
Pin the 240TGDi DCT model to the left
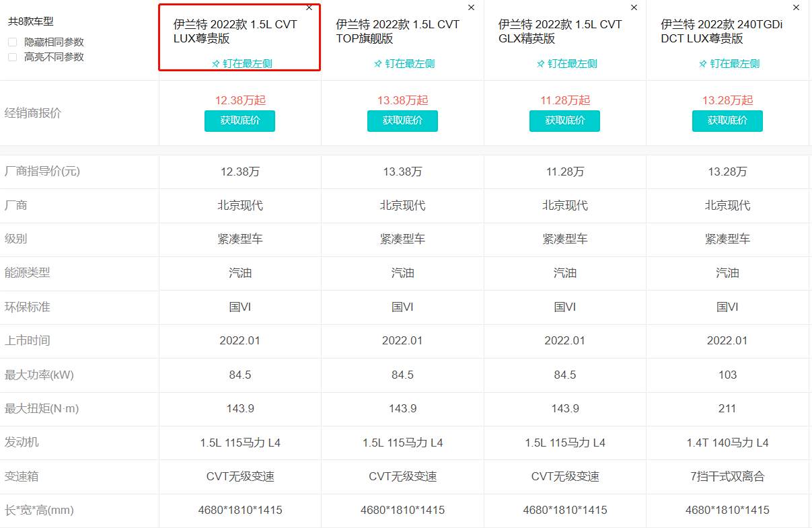pos(729,64)
